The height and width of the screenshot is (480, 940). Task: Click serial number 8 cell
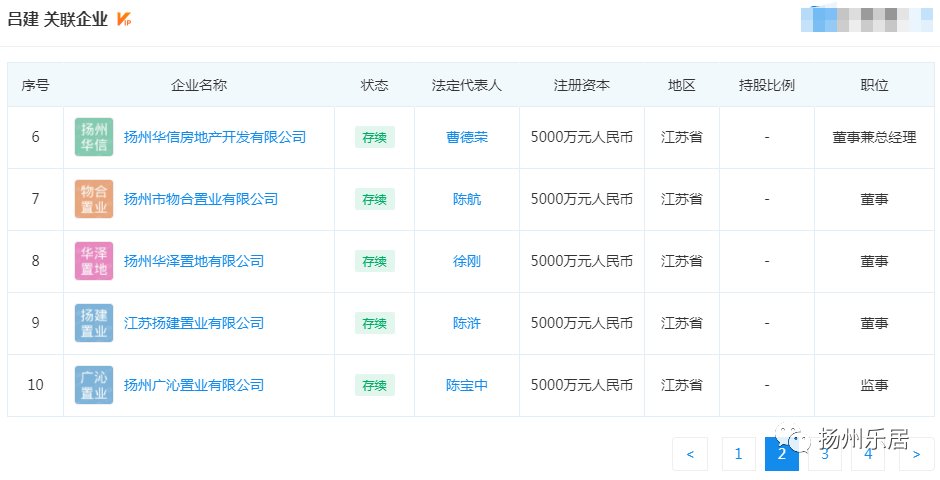pyautogui.click(x=35, y=261)
